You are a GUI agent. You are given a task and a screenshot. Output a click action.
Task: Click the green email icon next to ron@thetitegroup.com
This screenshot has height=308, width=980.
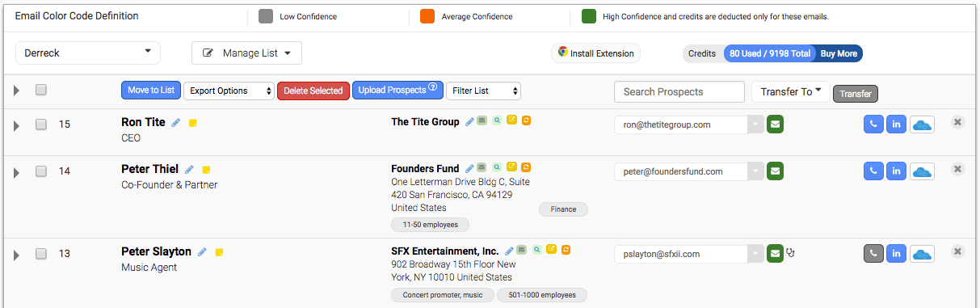(x=775, y=124)
